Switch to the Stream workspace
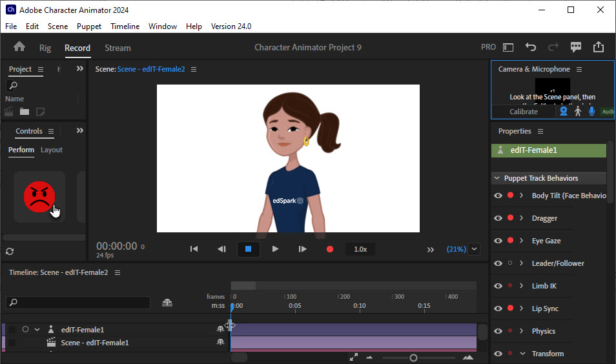 click(x=118, y=48)
